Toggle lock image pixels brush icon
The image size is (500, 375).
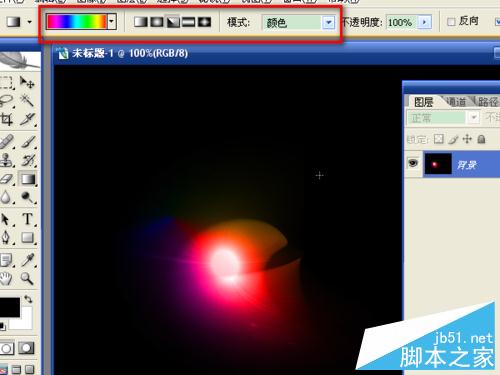[x=453, y=139]
